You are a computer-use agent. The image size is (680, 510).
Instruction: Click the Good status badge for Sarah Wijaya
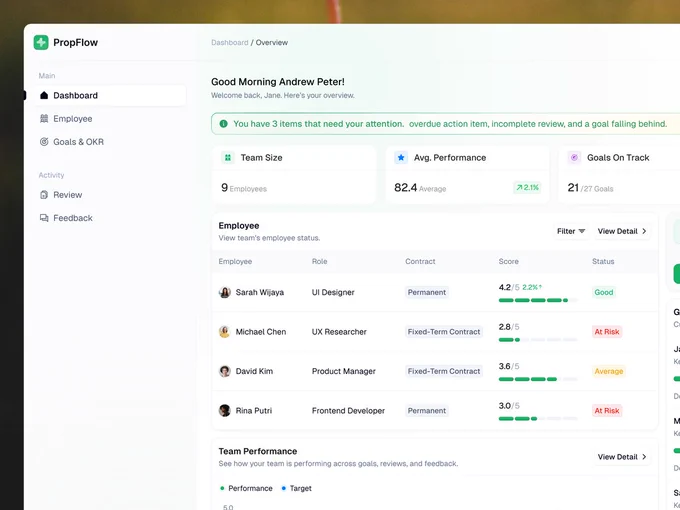pos(604,292)
